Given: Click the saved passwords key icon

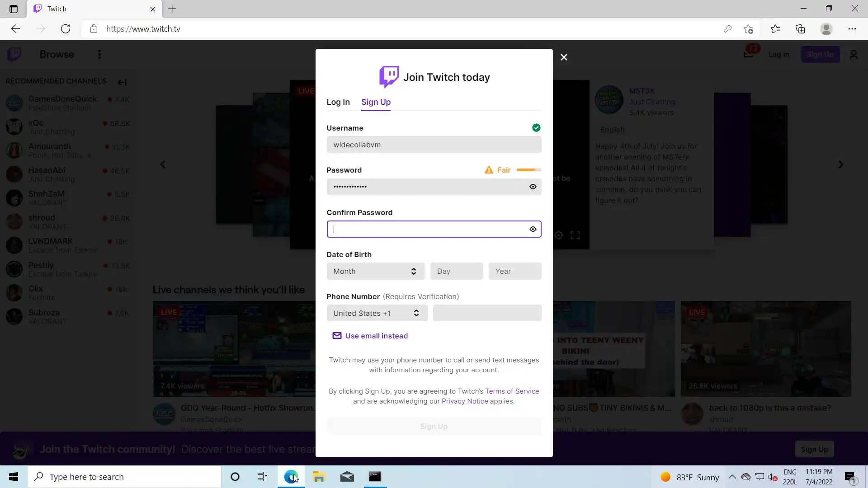Looking at the screenshot, I should (727, 29).
